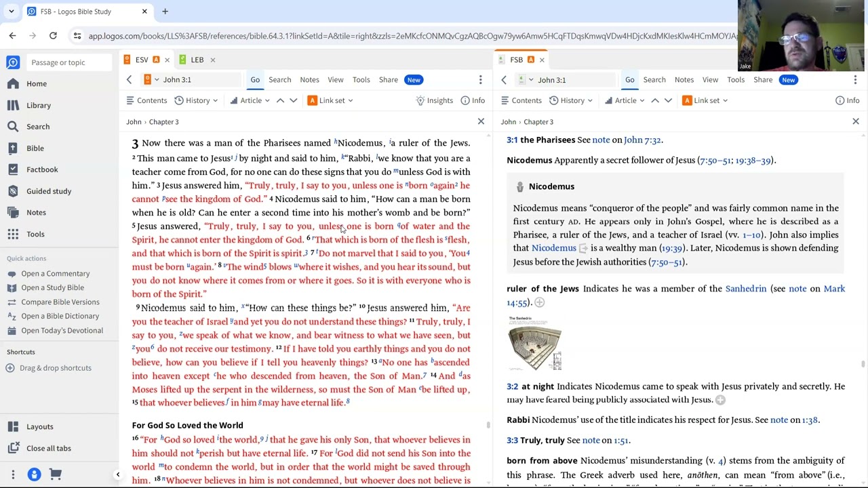Open Notes menu in ESV panel

click(x=309, y=80)
